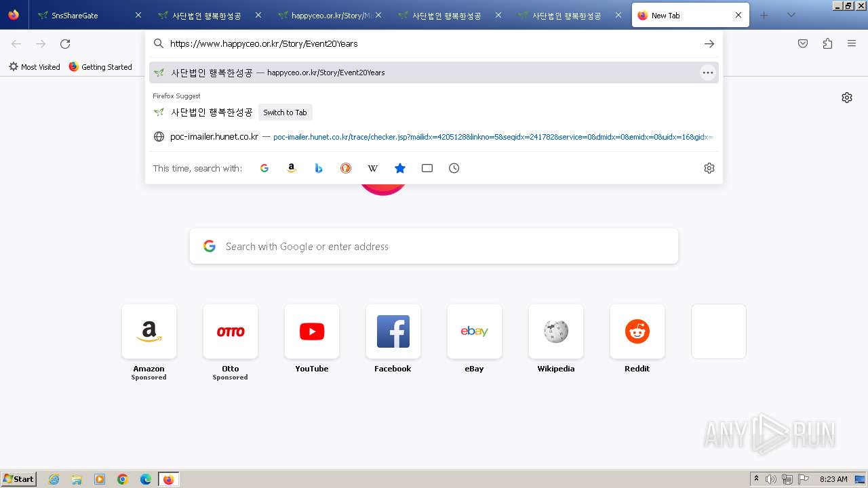868x488 pixels.
Task: Open volume control in system tray
Action: tap(771, 479)
